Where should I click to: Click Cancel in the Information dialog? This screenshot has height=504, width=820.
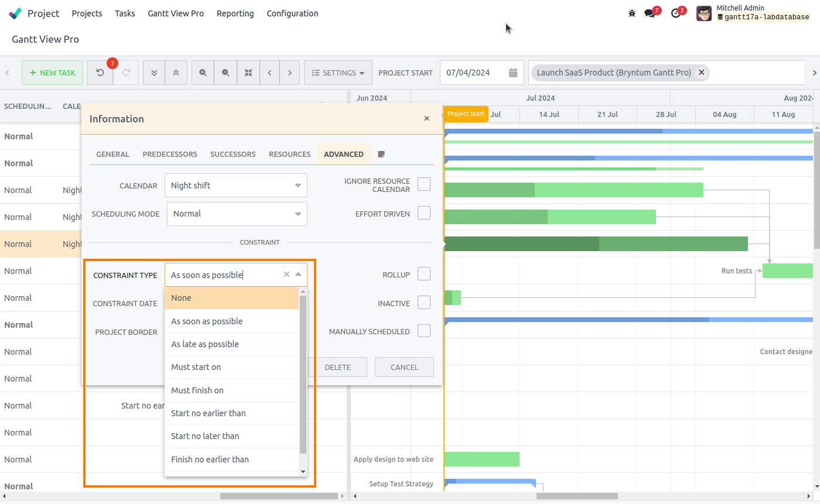[404, 367]
